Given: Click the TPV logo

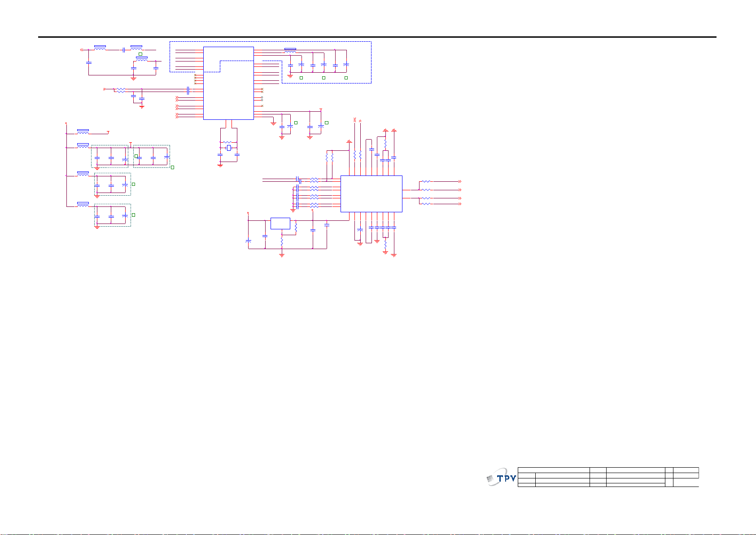Looking at the screenshot, I should pos(501,478).
